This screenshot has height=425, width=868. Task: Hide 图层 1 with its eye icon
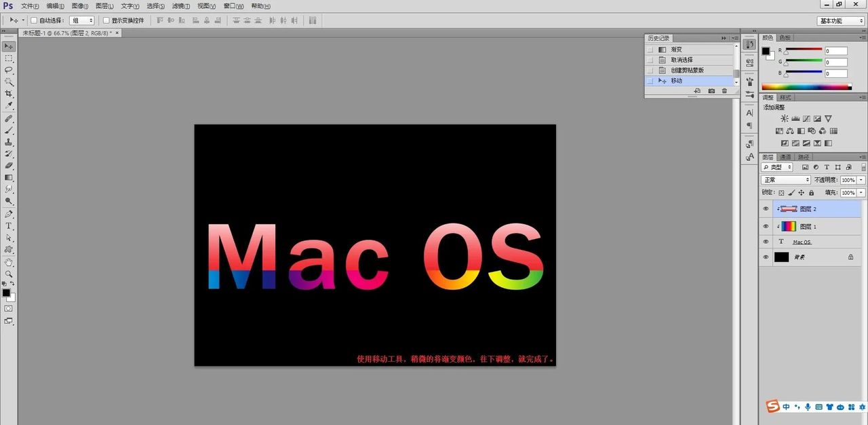coord(766,226)
